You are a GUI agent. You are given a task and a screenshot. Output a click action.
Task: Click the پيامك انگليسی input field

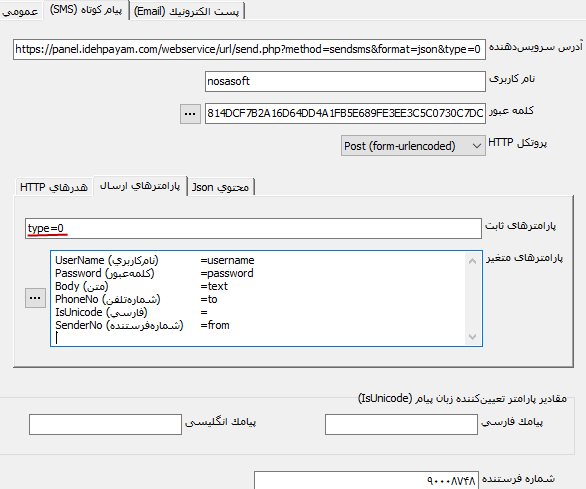pos(105,424)
